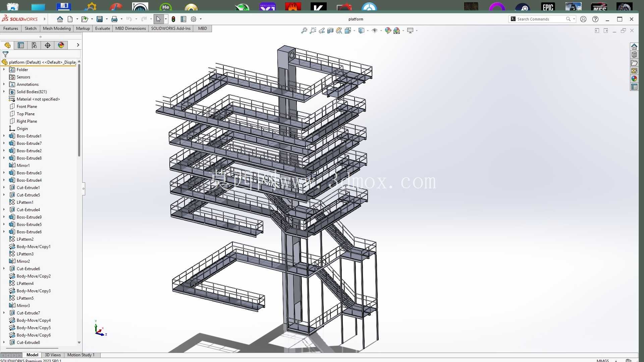Click the Home (Welcome) icon in toolbar

pyautogui.click(x=60, y=19)
